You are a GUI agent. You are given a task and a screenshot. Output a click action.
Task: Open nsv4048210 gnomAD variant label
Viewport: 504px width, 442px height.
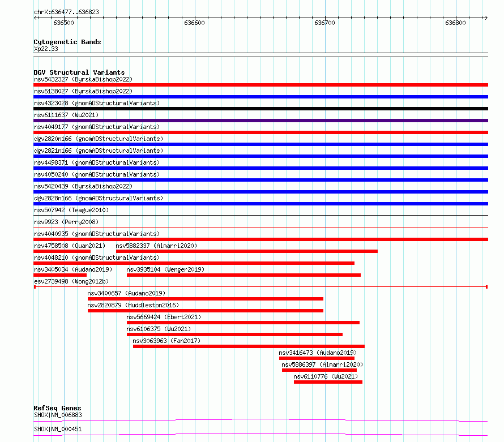tap(97, 258)
